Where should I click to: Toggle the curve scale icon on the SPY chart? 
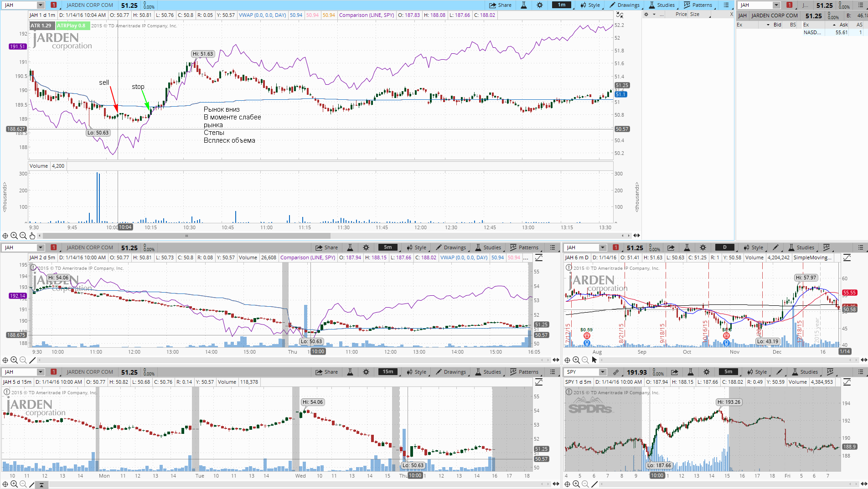click(x=847, y=382)
